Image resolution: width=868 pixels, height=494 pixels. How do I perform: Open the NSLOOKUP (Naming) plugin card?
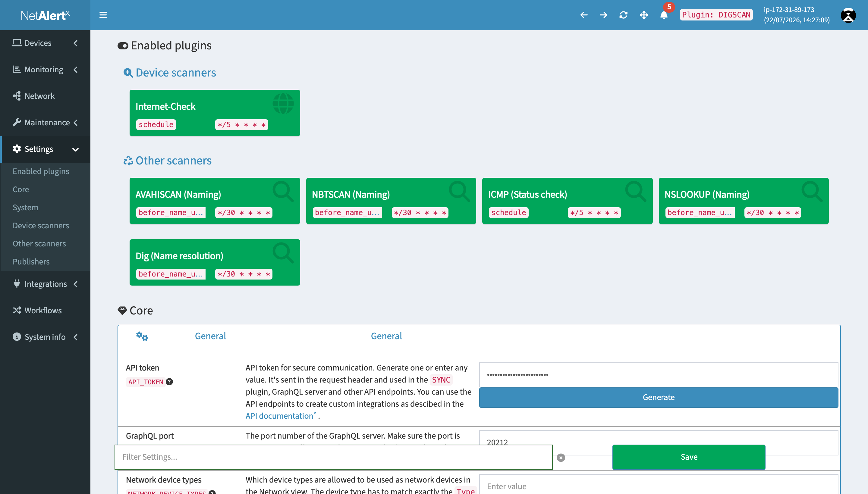point(744,201)
